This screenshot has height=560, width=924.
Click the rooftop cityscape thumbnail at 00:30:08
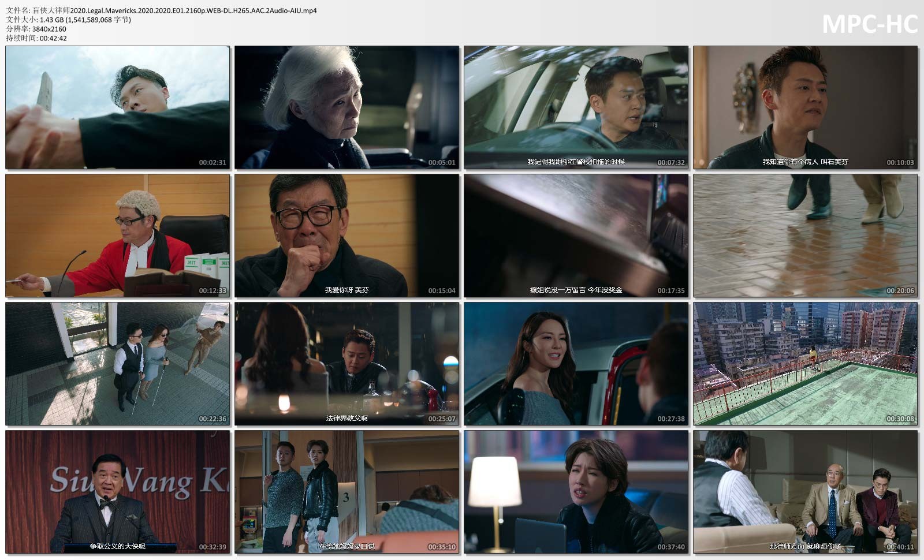tap(805, 364)
